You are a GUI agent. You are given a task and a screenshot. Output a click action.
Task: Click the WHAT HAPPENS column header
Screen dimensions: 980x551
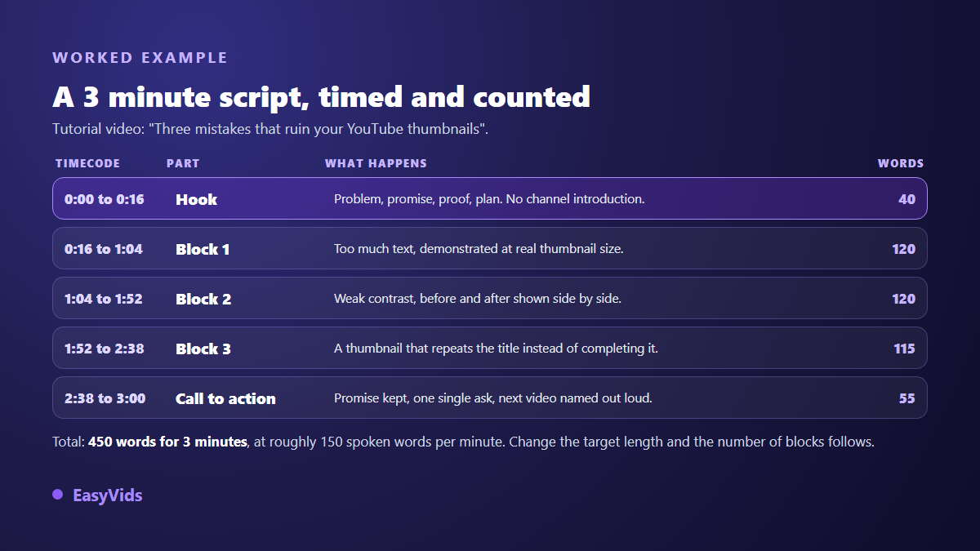(376, 163)
